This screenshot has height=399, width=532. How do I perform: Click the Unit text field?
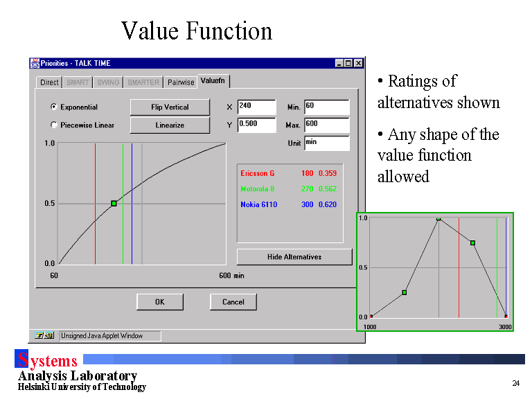coord(326,143)
